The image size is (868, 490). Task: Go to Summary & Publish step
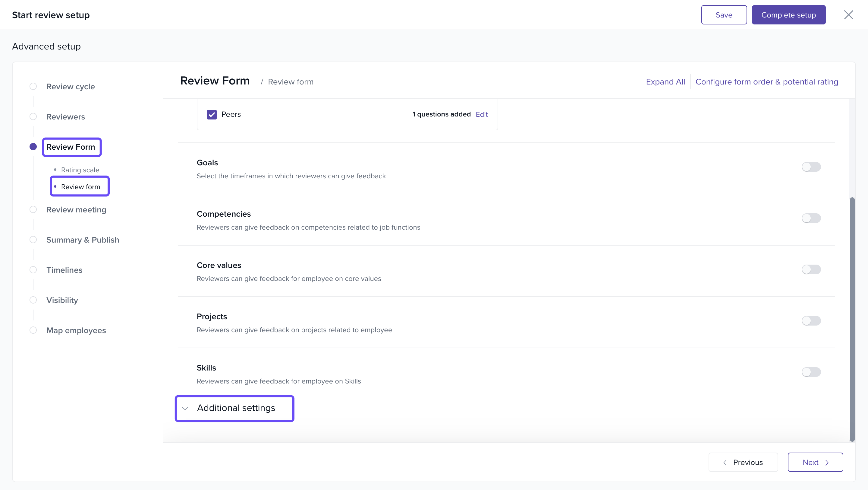[x=83, y=240]
